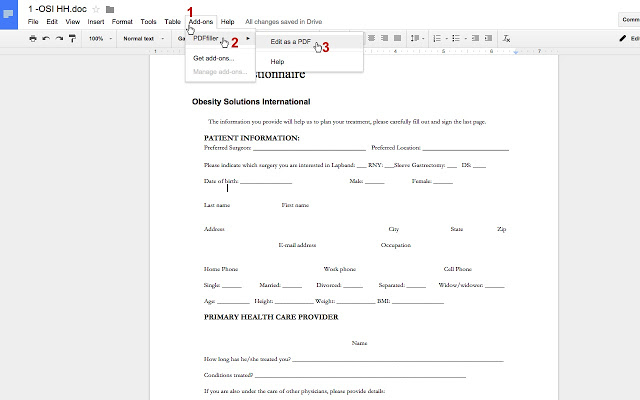This screenshot has height=400, width=640.
Task: Click the document title 1 -OSI HH.doc
Action: coord(57,9)
